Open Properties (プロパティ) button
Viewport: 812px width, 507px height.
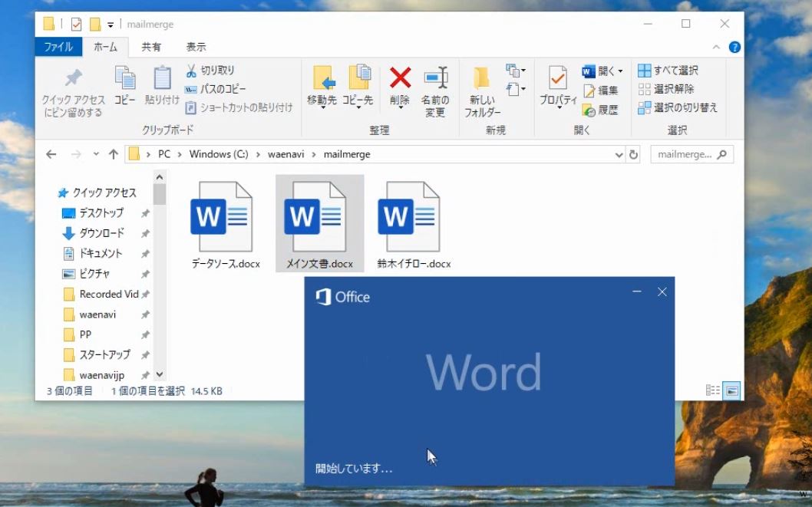(x=558, y=87)
